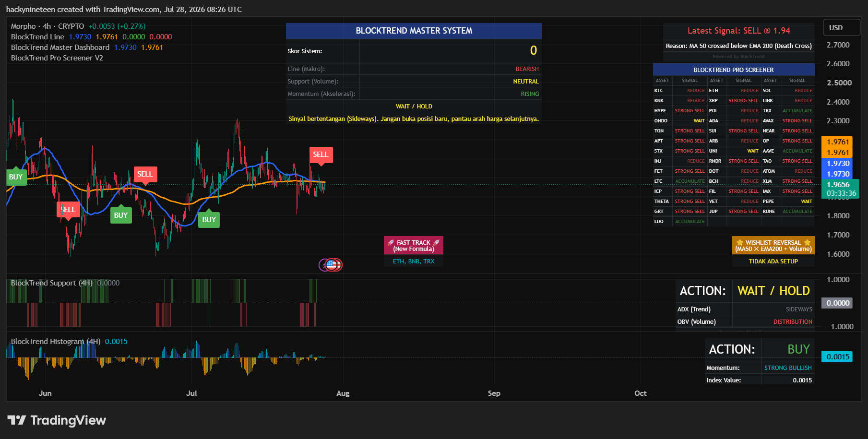Click the BUY marker just after the Jul label
Viewport: 868px width, 439px height.
click(x=209, y=220)
